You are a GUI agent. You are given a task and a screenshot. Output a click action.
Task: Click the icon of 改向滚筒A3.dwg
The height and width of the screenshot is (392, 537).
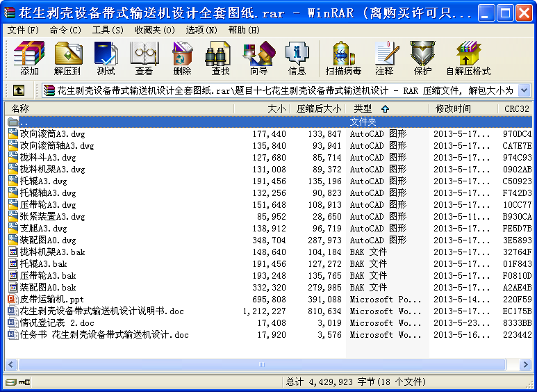coord(13,133)
